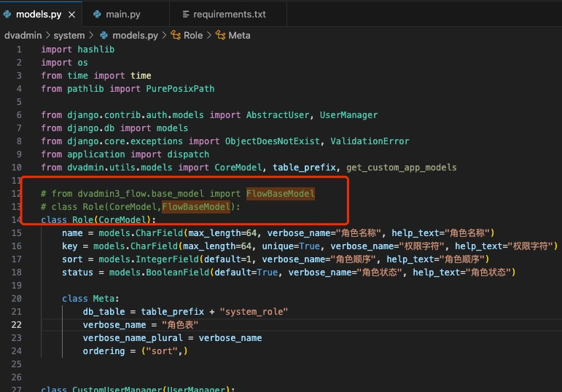Click 'name' field on line 15
This screenshot has height=392, width=562.
click(72, 233)
